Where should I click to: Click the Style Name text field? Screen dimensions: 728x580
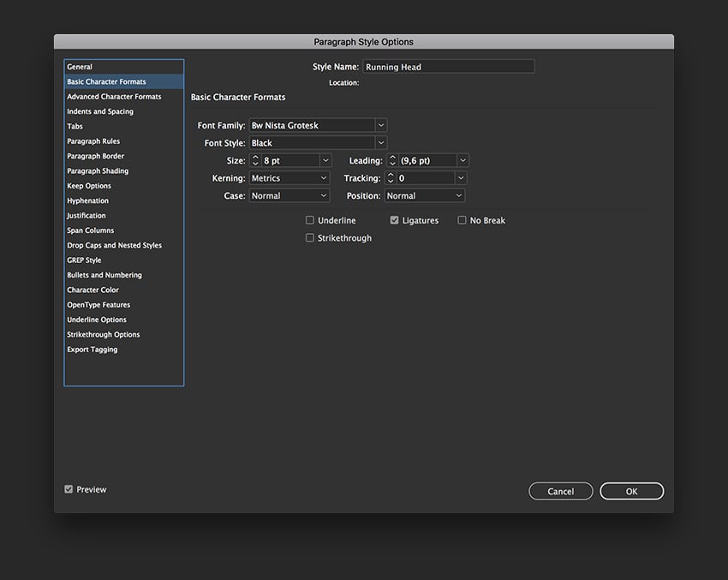pos(448,67)
